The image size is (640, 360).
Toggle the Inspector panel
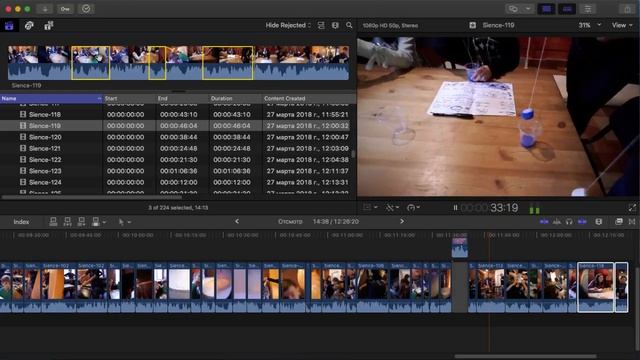pyautogui.click(x=588, y=9)
